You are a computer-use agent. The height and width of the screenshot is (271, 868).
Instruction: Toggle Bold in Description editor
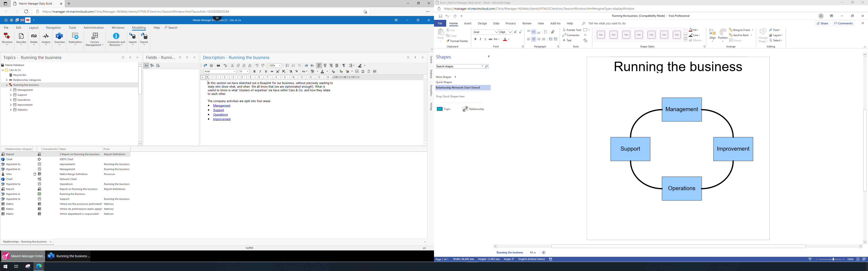coord(254,71)
